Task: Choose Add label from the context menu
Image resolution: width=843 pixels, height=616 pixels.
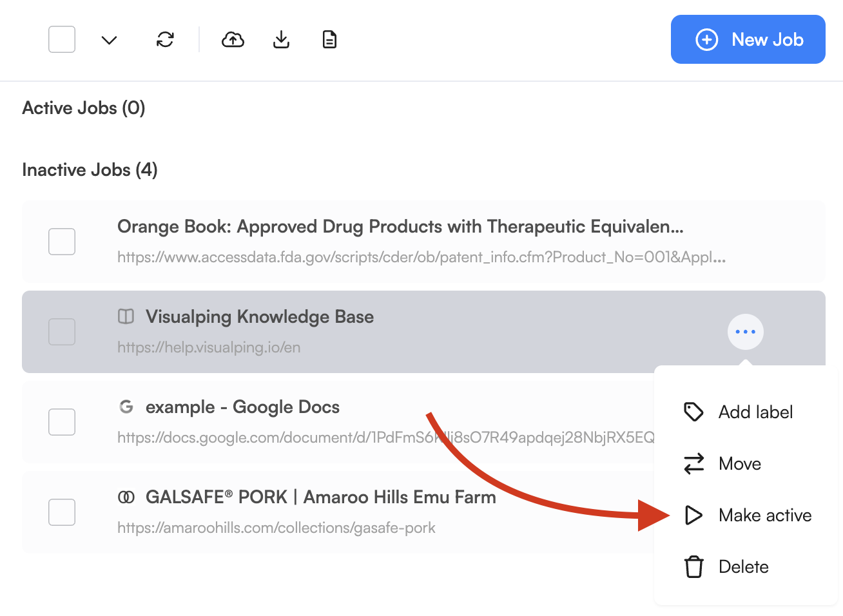Action: click(746, 412)
